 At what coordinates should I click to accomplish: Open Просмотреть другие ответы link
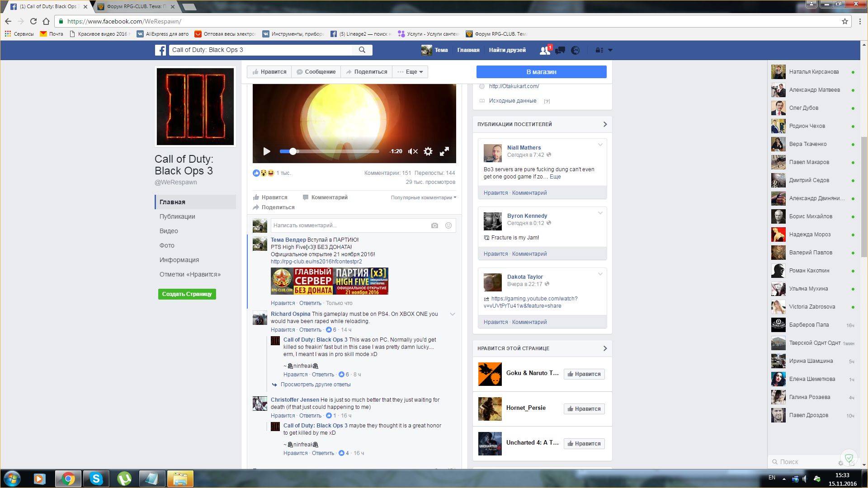[x=316, y=385]
